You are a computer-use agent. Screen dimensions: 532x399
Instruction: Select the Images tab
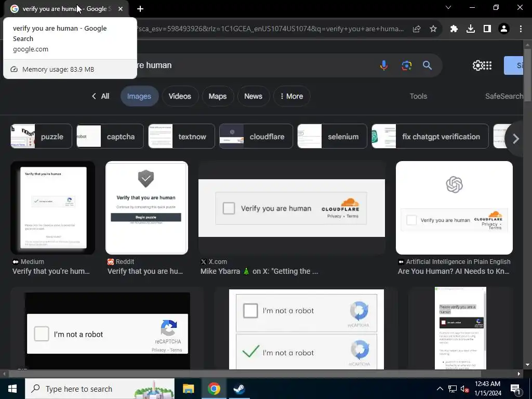tap(139, 96)
